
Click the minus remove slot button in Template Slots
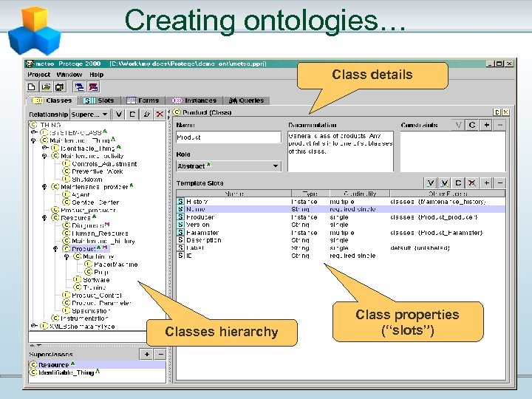499,183
